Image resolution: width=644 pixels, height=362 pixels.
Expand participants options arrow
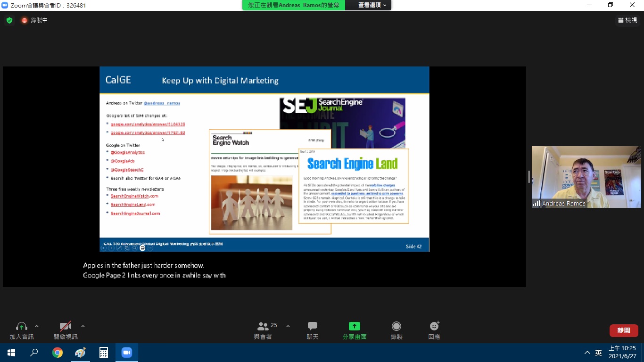tap(288, 326)
